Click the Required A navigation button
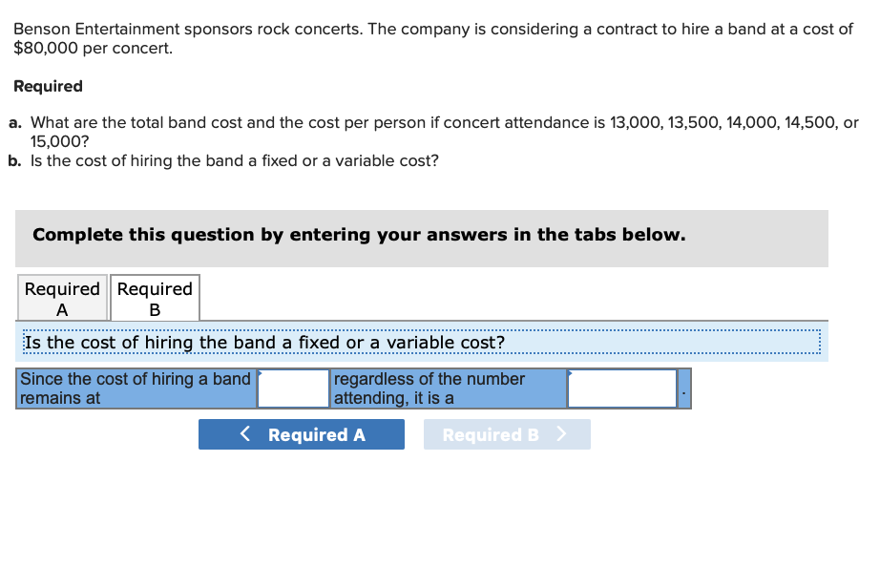Image resolution: width=880 pixels, height=588 pixels. click(x=302, y=434)
